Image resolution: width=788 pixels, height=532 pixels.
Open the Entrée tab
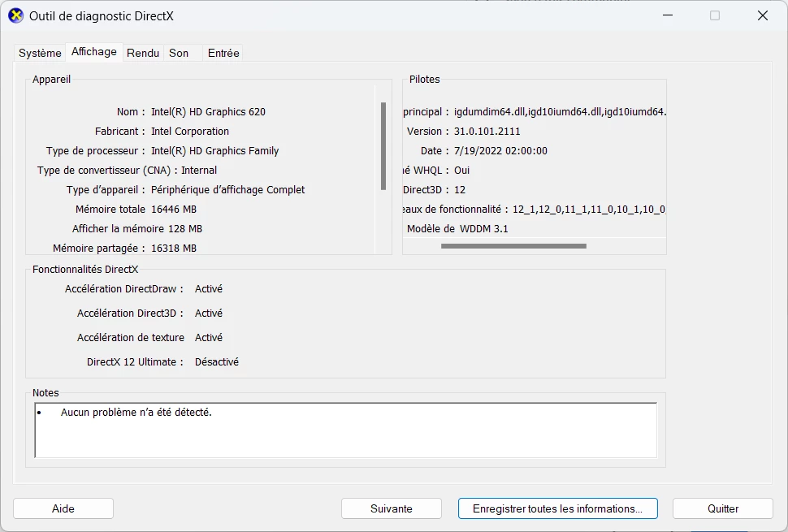click(223, 53)
